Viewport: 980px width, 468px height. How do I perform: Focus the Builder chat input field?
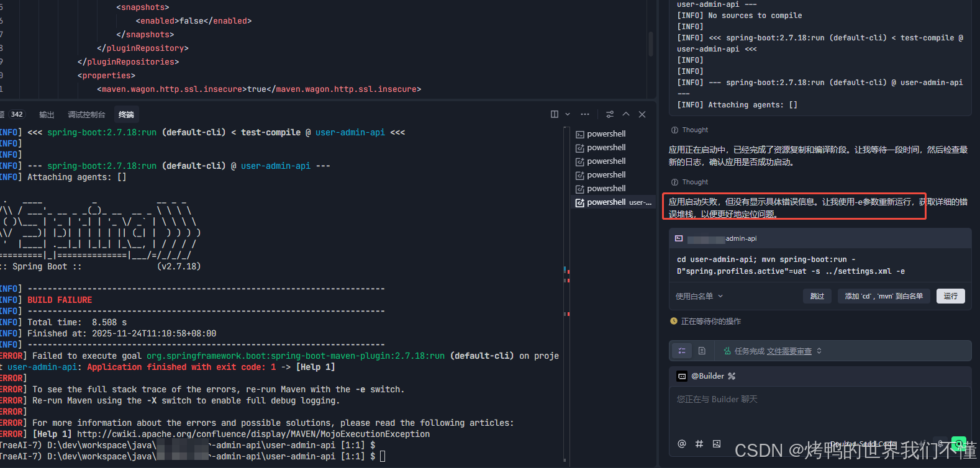click(820, 410)
